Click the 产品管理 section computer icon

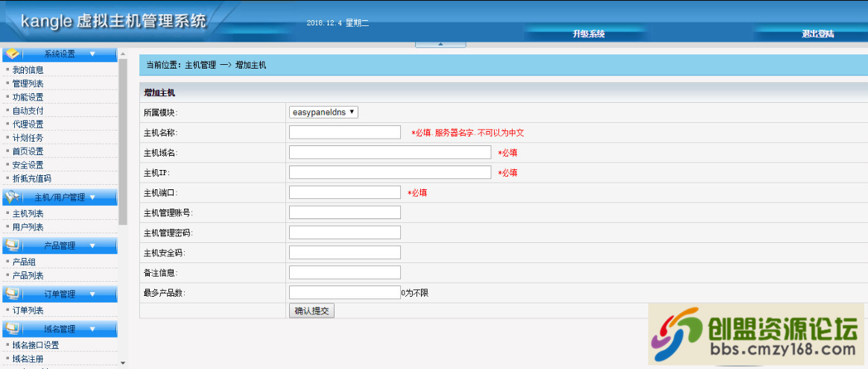click(13, 245)
